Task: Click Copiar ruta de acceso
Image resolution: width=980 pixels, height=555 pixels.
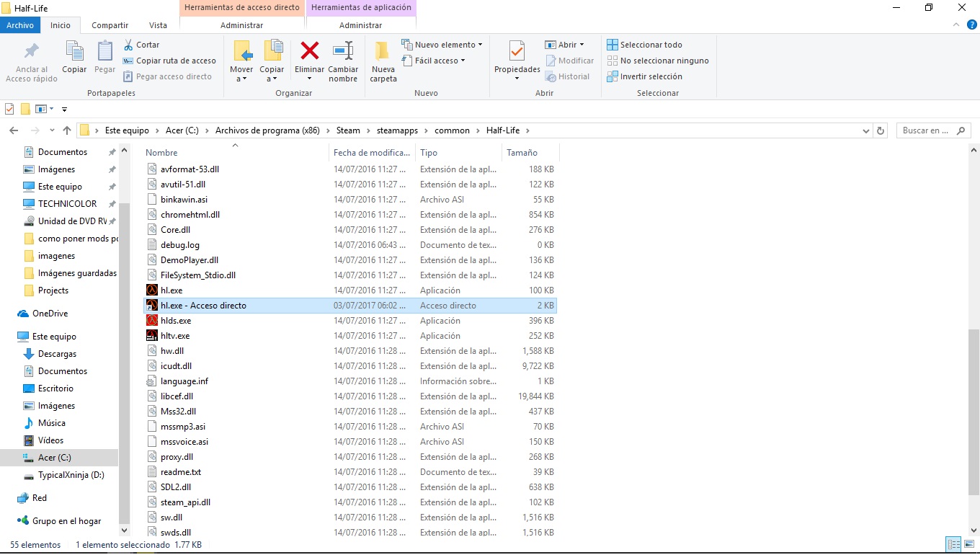Action: click(x=170, y=61)
